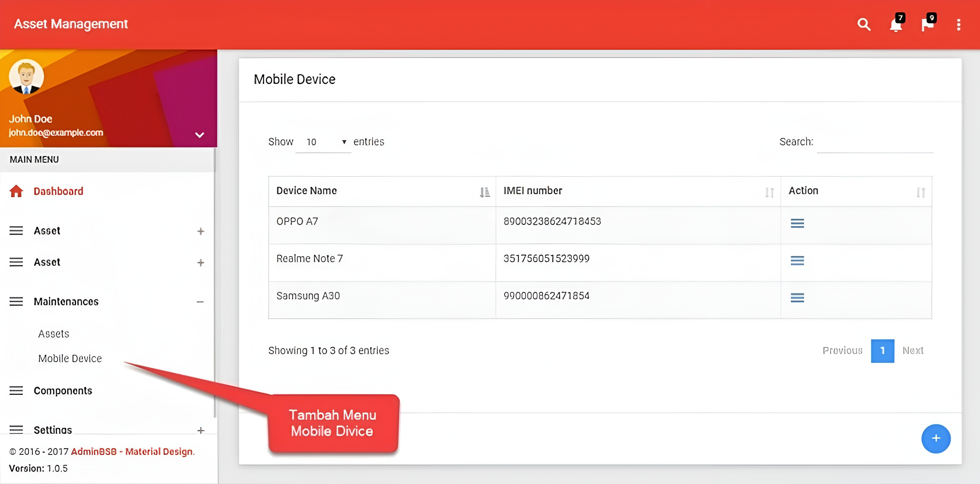
Task: Open the Components menu item
Action: click(63, 391)
